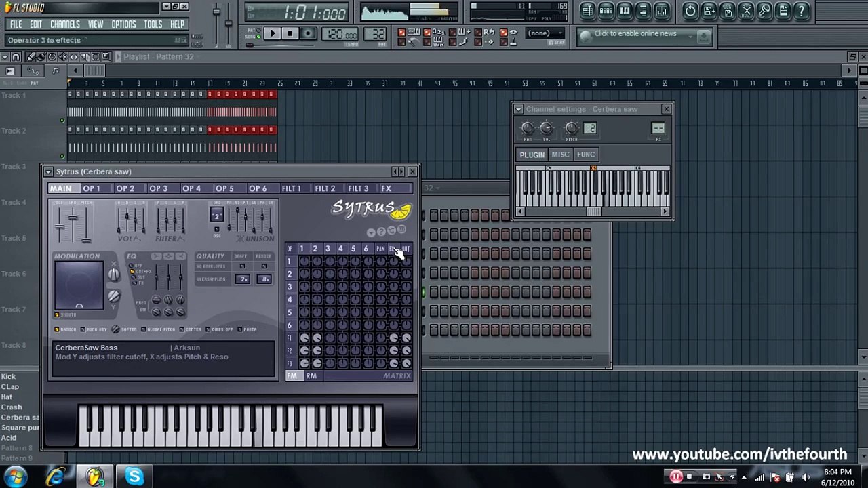868x488 pixels.
Task: Select the pencil draw tool in playlist
Action: click(x=31, y=57)
